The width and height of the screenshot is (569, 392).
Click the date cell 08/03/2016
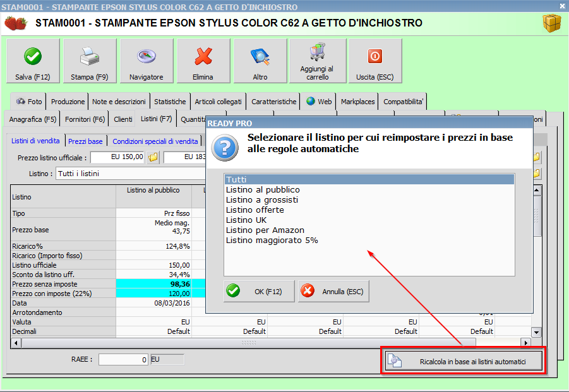coord(153,303)
